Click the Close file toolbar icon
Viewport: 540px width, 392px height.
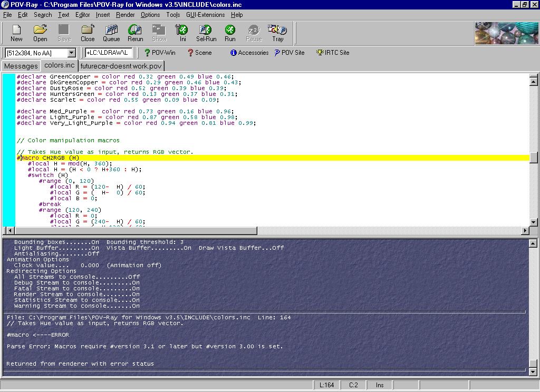coord(88,33)
